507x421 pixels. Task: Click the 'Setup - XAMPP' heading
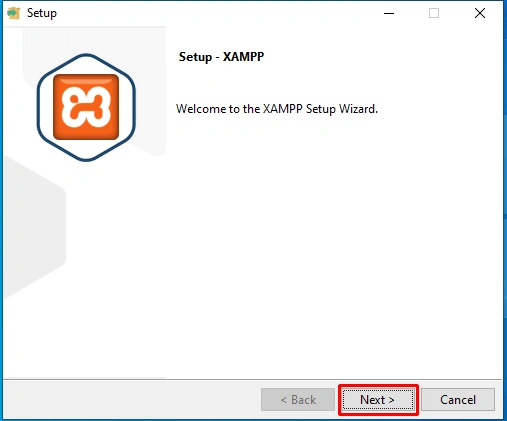(221, 57)
